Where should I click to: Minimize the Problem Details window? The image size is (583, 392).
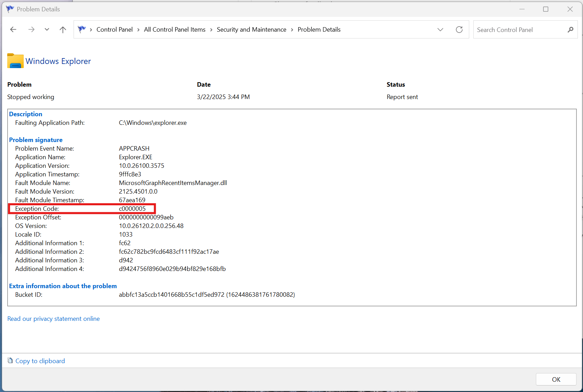click(x=522, y=9)
